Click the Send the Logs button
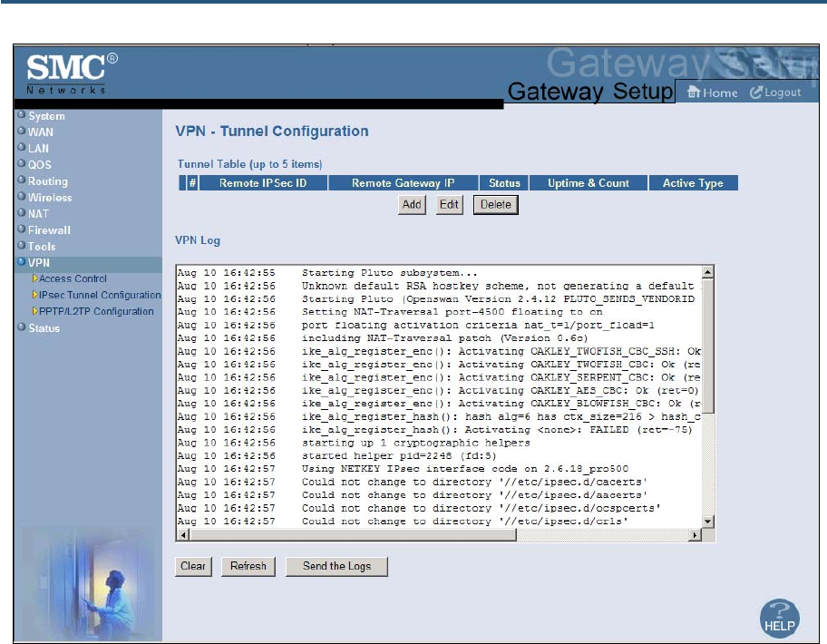Screen dimensions: 827x644 [x=336, y=566]
